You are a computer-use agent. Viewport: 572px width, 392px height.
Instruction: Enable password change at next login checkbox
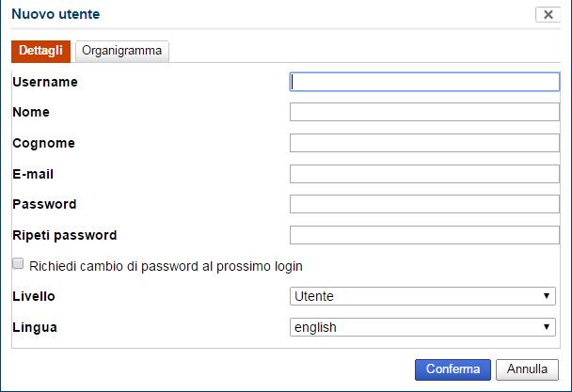18,265
